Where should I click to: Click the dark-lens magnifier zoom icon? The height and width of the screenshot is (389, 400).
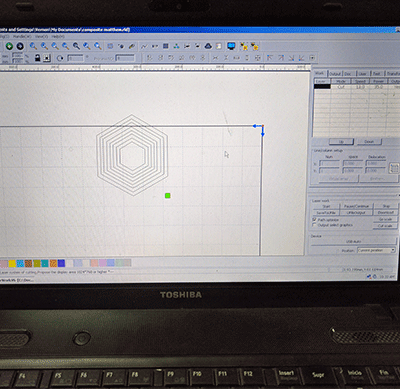tap(76, 46)
